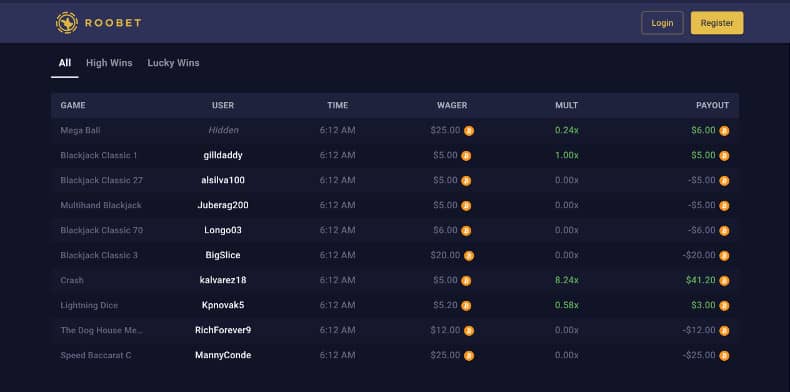
Task: Click the USER column header
Action: point(223,105)
